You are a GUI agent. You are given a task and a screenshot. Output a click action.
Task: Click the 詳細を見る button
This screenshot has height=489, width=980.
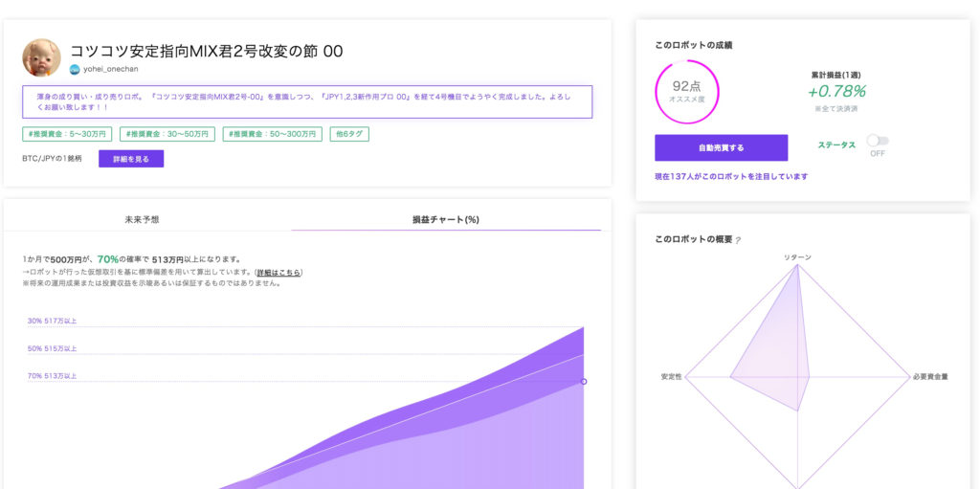pos(131,159)
